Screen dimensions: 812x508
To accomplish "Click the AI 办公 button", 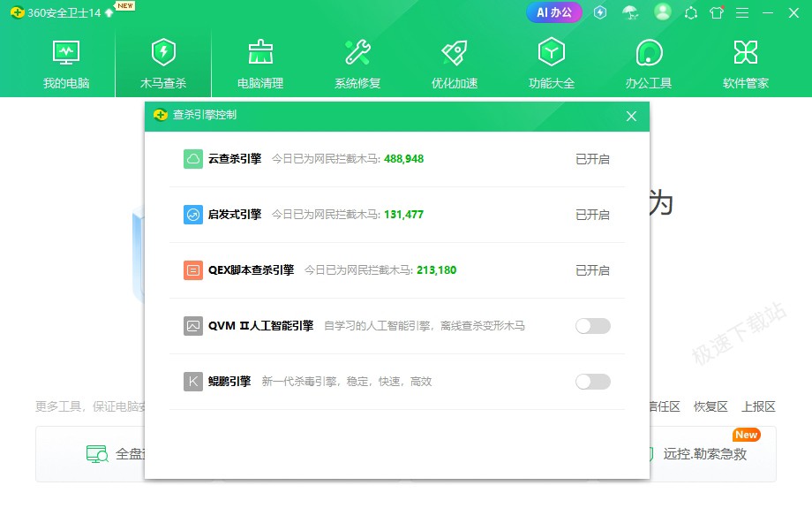I will point(554,12).
